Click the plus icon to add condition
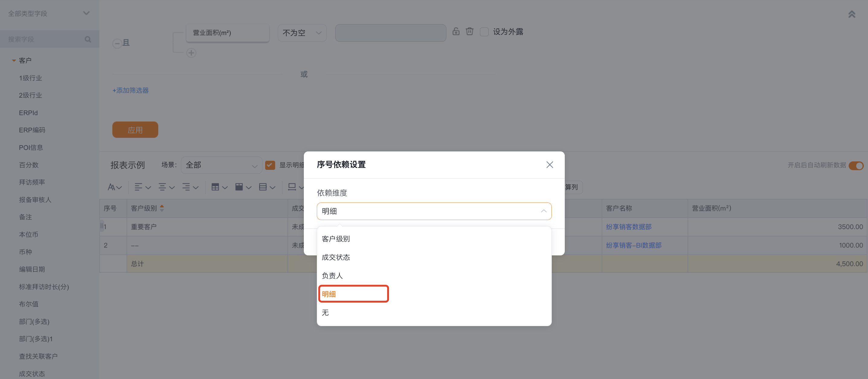 coord(191,53)
